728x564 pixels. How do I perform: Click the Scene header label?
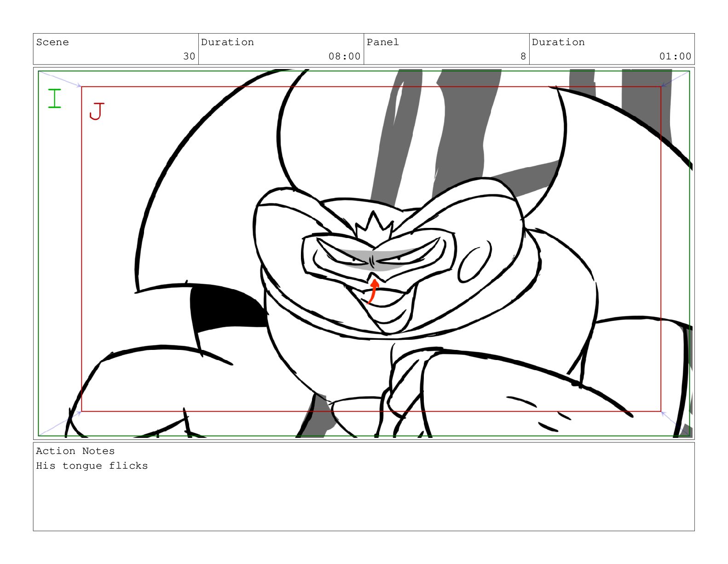coord(52,42)
